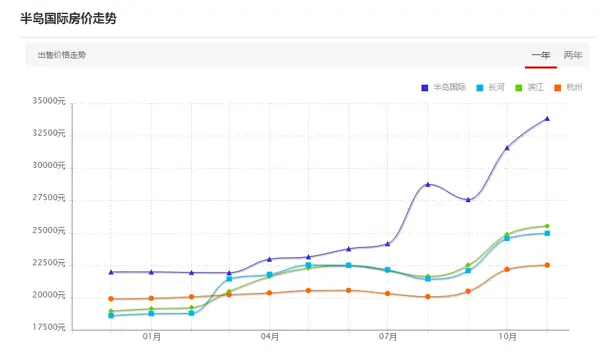Switch to the 两年 two-year tab
Image resolution: width=600 pixels, height=360 pixels.
point(573,55)
